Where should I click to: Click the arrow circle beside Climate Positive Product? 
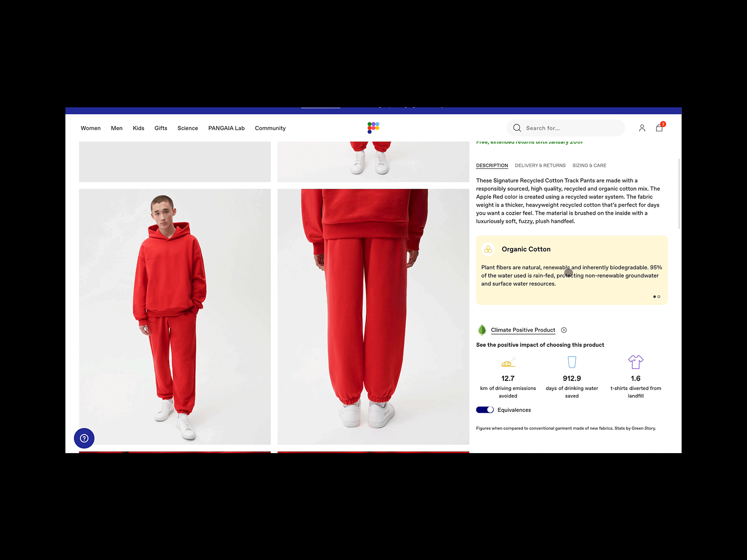pos(564,330)
